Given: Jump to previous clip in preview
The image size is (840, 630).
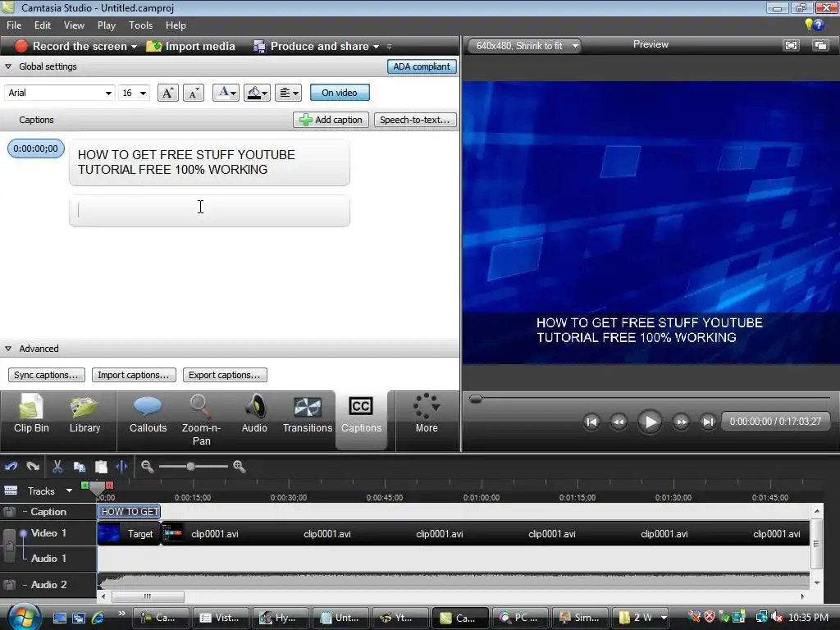Looking at the screenshot, I should [591, 422].
